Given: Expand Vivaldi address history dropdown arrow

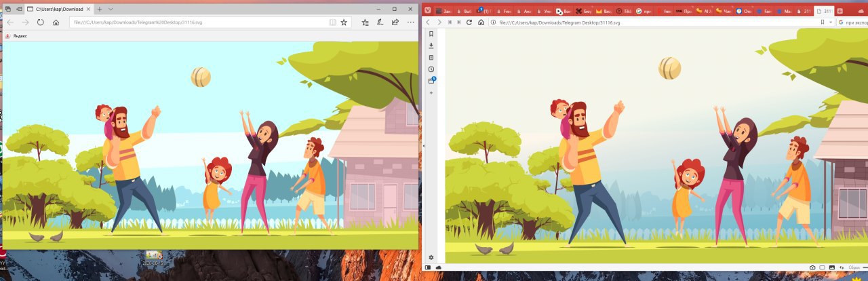Looking at the screenshot, I should click(831, 22).
